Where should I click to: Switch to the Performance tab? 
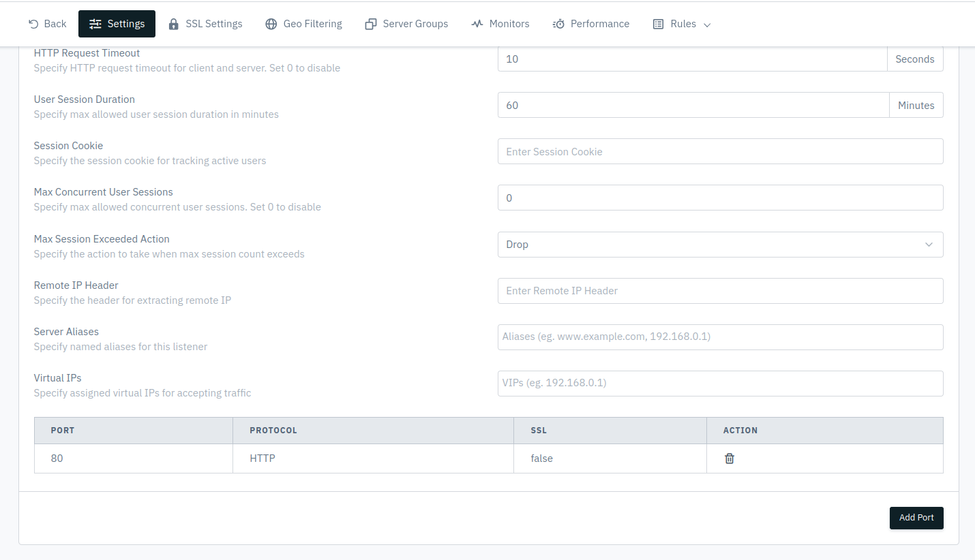point(591,24)
